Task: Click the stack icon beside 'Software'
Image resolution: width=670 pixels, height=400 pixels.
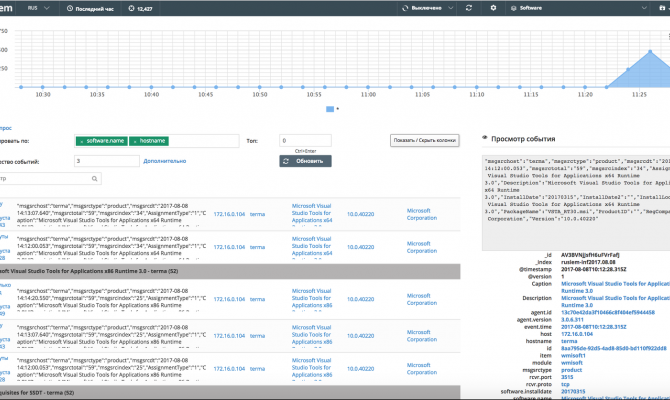Action: (514, 8)
